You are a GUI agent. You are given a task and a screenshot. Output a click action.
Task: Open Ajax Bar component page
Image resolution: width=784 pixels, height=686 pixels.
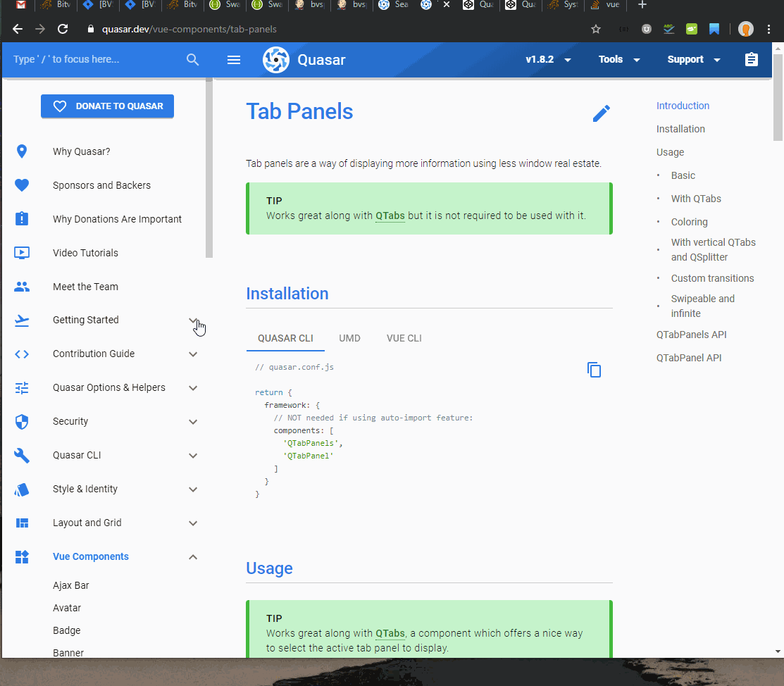click(x=71, y=585)
